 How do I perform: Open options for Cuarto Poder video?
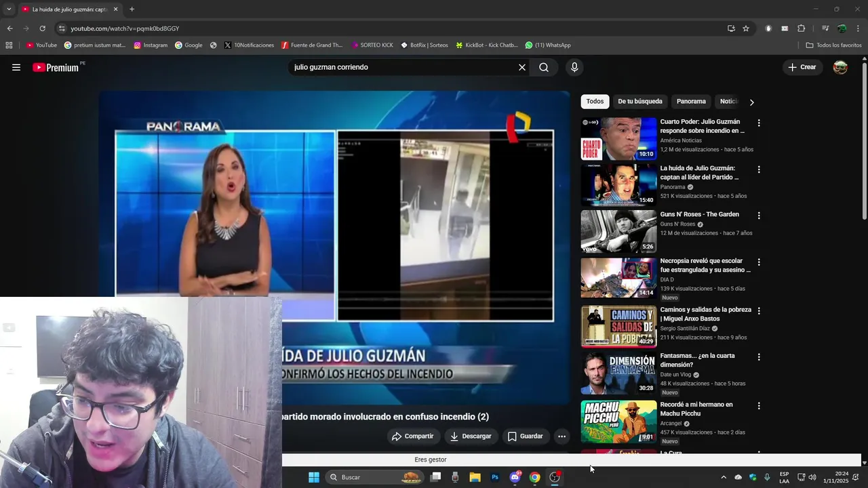[759, 123]
